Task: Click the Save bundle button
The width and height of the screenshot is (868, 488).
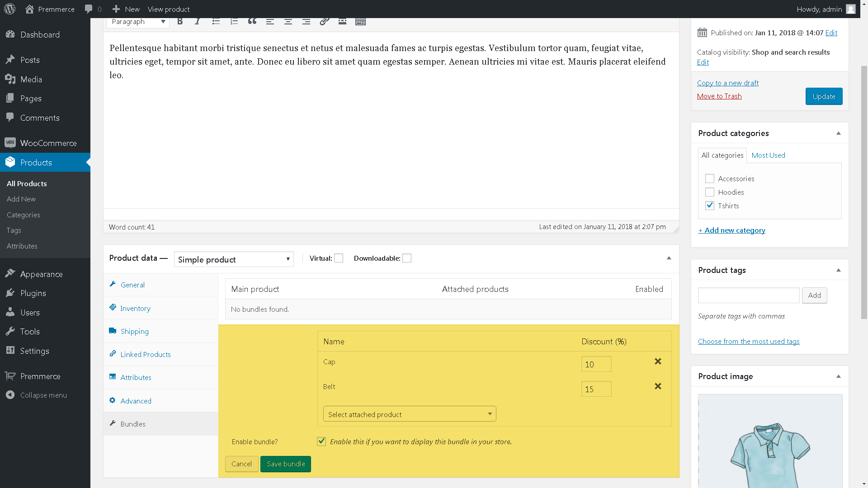Action: point(286,464)
